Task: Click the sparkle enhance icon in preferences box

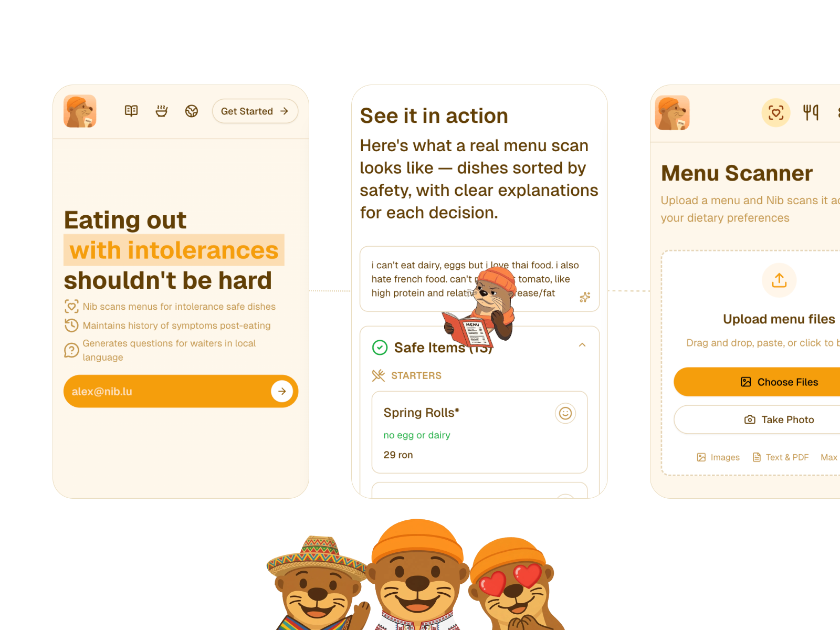Action: tap(585, 297)
